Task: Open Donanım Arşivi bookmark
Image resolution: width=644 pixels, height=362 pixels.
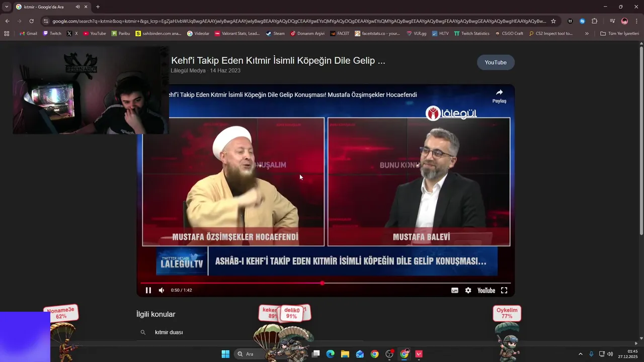Action: pyautogui.click(x=307, y=34)
